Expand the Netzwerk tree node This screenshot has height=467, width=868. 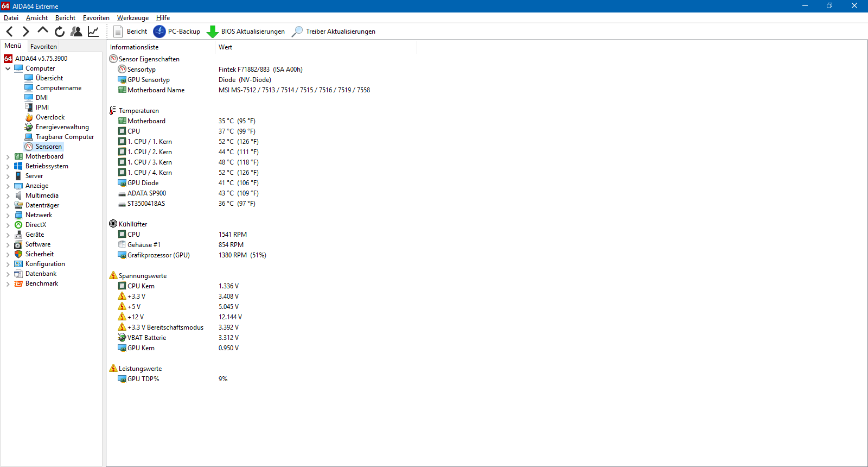8,215
